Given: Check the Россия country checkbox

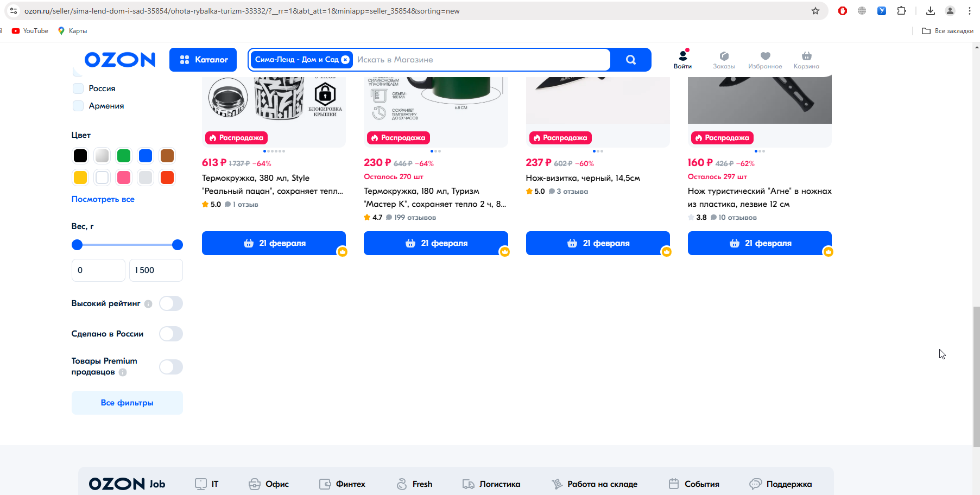Looking at the screenshot, I should click(x=78, y=88).
